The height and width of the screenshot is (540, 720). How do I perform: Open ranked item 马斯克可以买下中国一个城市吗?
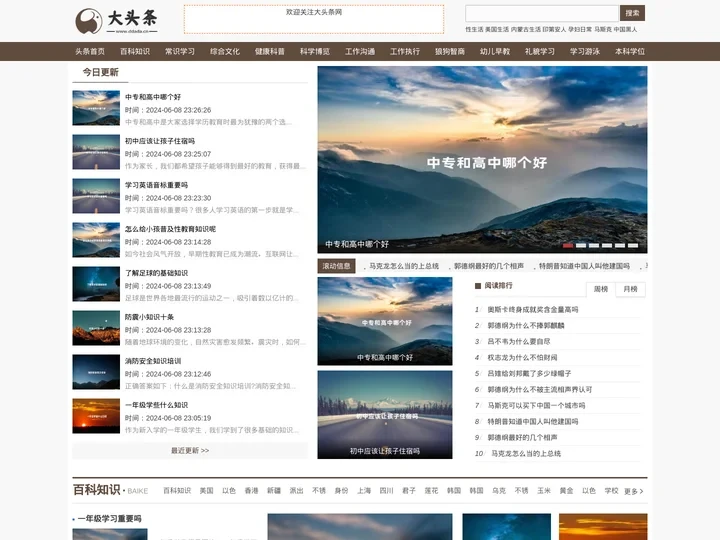coord(536,405)
